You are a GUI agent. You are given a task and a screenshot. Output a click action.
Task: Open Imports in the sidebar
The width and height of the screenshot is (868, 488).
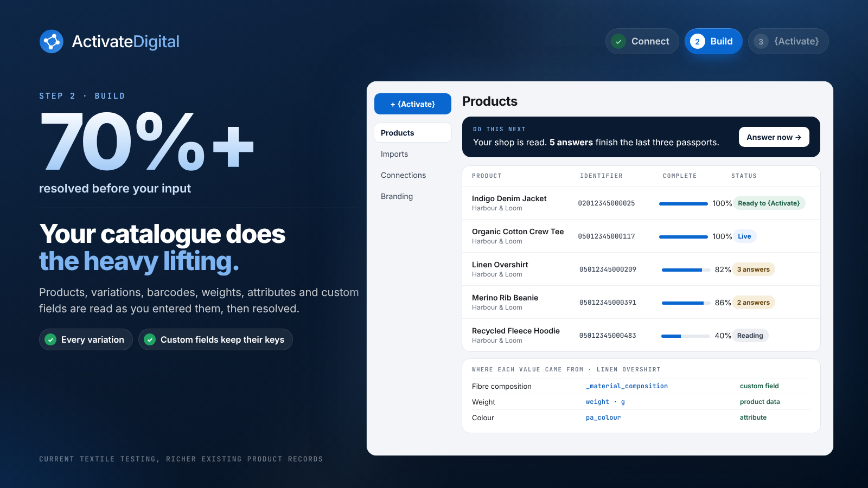tap(413, 154)
